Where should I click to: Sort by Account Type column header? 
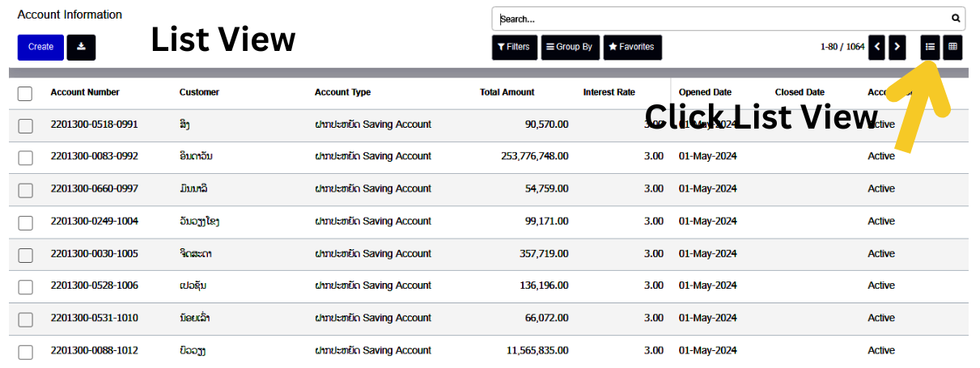pyautogui.click(x=343, y=92)
